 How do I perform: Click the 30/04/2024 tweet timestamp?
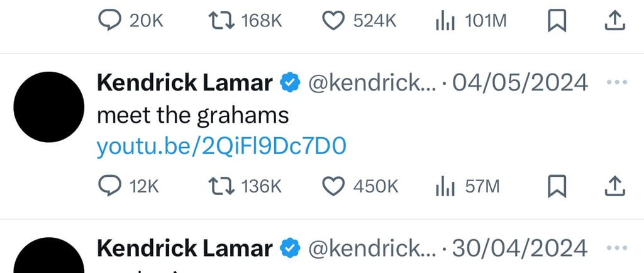tap(520, 248)
